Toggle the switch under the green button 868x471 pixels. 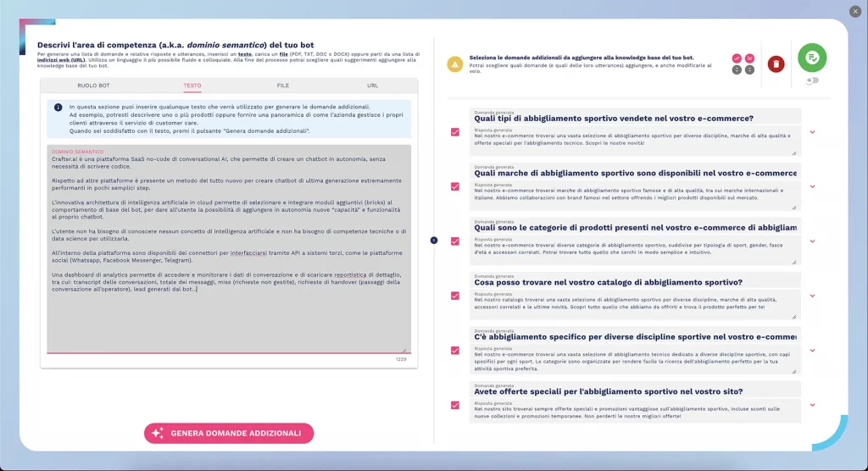pos(812,80)
